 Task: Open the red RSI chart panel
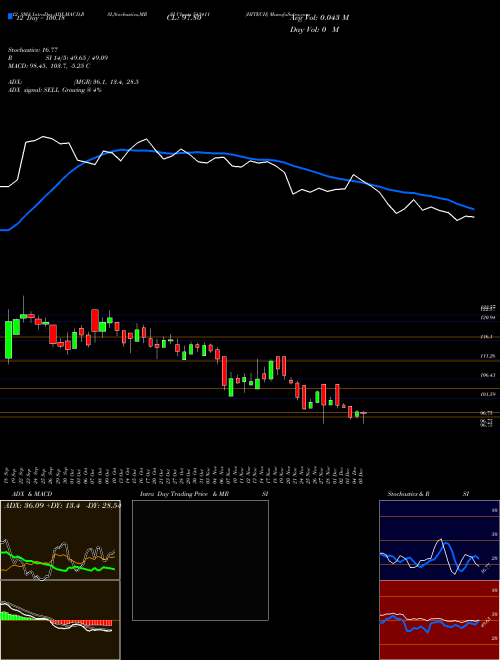(439, 620)
